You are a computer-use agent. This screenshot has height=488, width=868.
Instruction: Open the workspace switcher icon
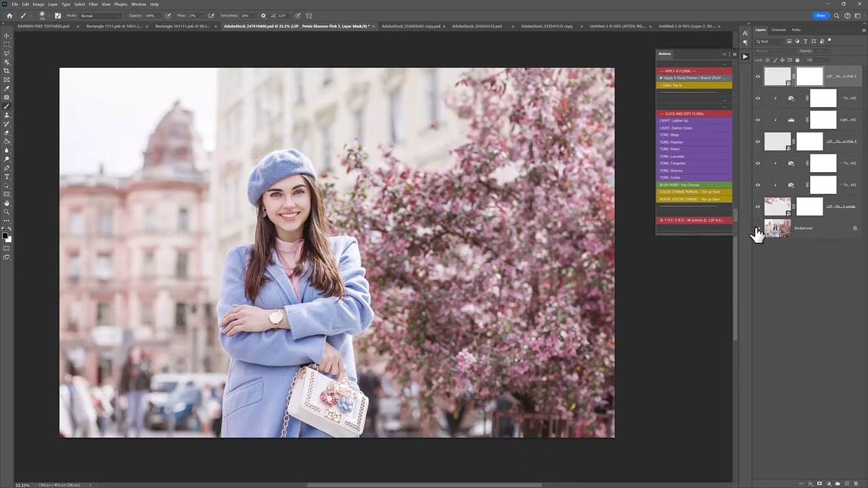click(858, 16)
